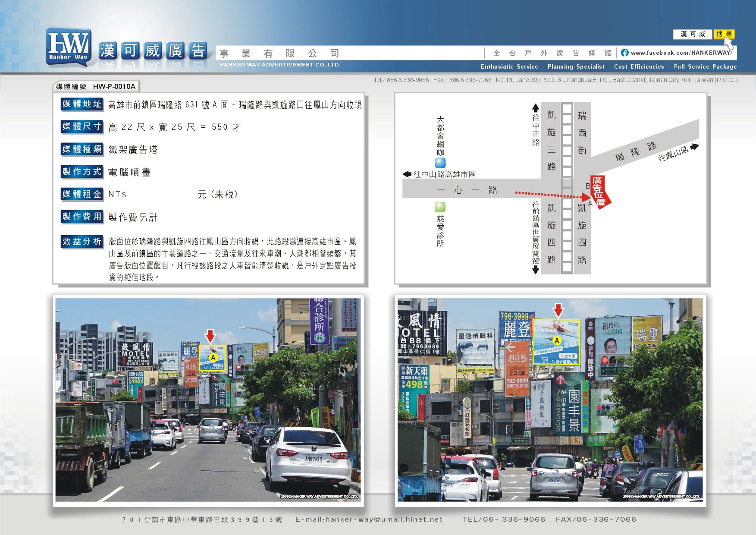Click the yellow 搜尋 search button
The height and width of the screenshot is (535, 756).
click(x=724, y=34)
